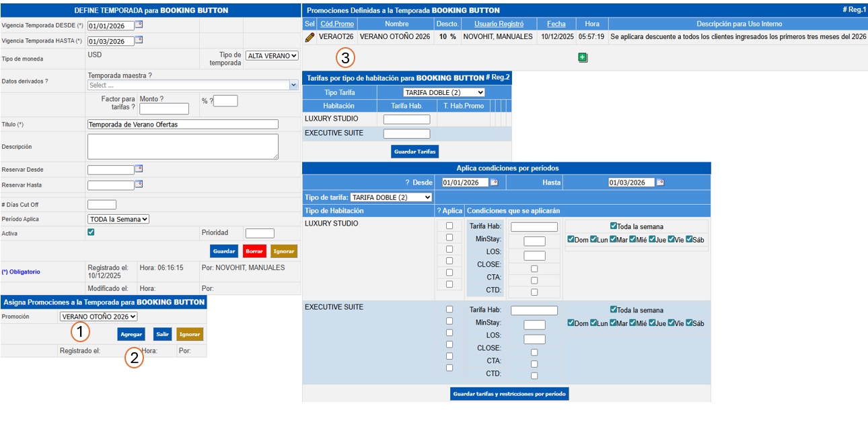Open the Promoción VERANO OTOÑO 2026 dropdown
Image resolution: width=868 pixels, height=423 pixels.
point(98,317)
